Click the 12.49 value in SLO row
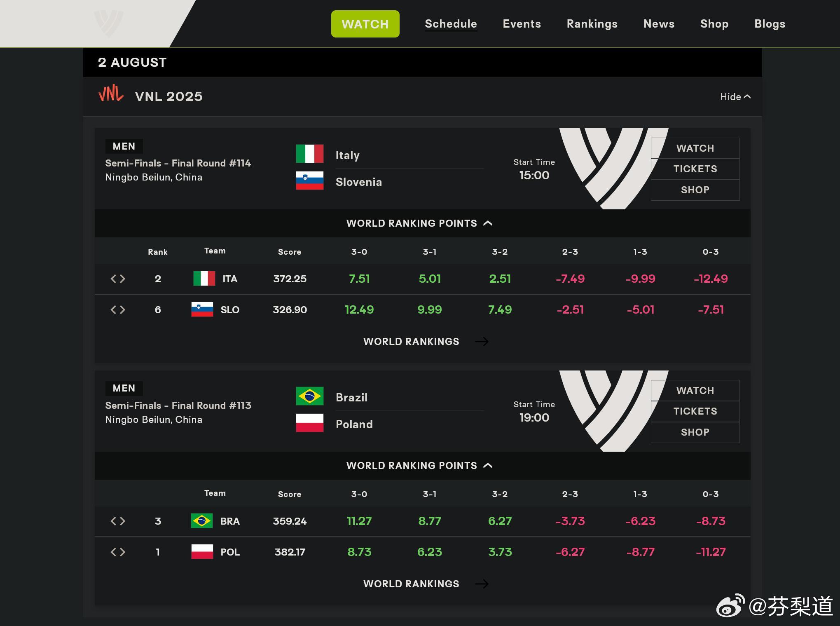Image resolution: width=840 pixels, height=626 pixels. click(x=359, y=310)
